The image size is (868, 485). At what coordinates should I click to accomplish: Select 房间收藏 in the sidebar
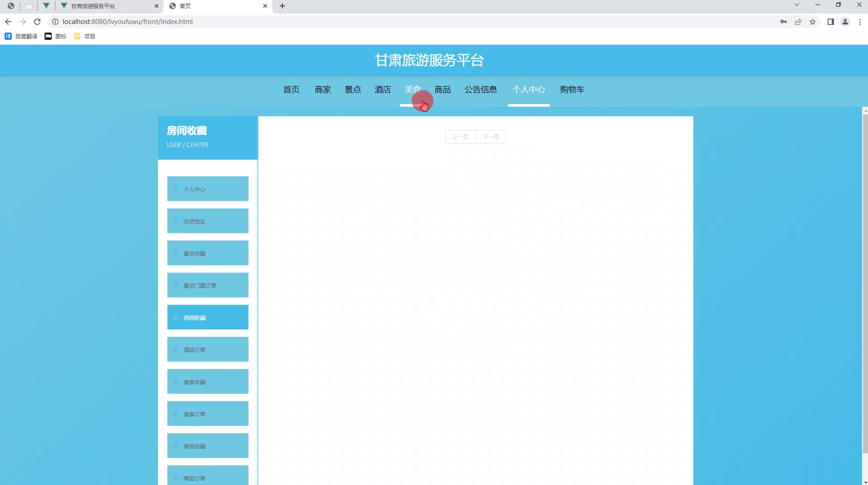pos(208,317)
